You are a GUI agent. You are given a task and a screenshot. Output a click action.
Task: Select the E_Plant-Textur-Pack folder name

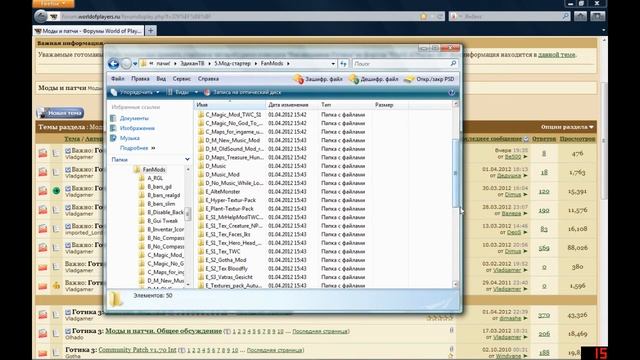[x=229, y=209]
